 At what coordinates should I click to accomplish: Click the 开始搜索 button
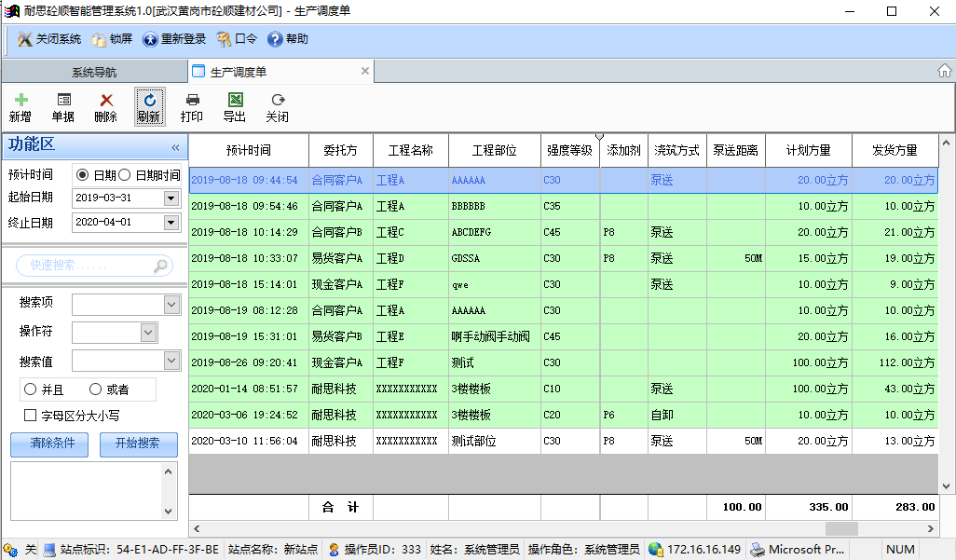[138, 444]
